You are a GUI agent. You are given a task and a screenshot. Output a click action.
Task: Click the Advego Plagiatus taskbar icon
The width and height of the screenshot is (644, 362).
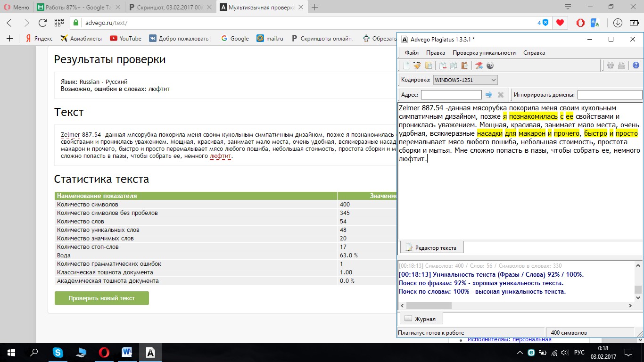150,352
